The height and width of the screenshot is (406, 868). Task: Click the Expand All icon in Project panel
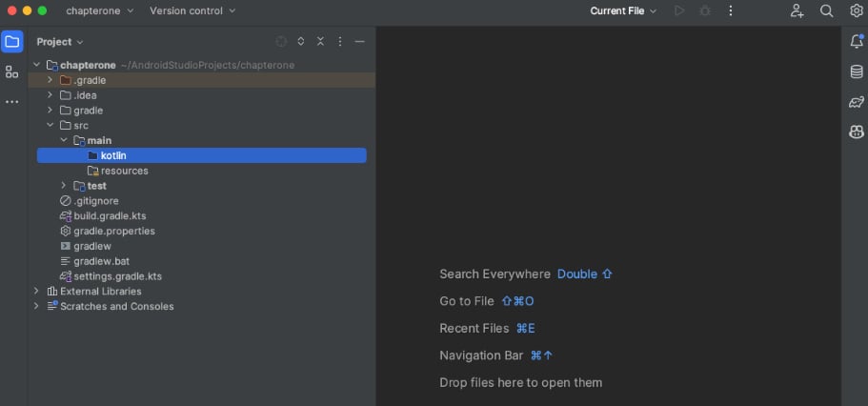tap(300, 42)
